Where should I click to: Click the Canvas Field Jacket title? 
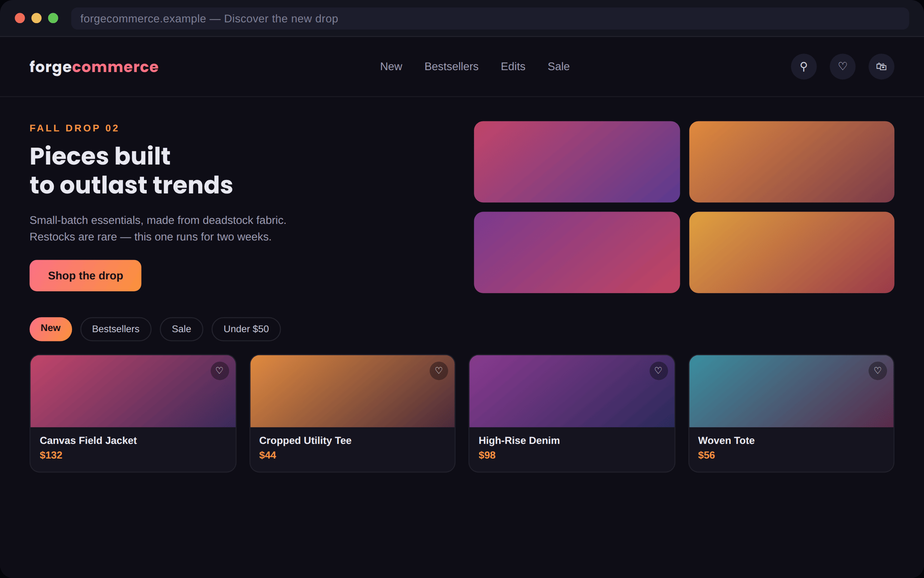[88, 440]
